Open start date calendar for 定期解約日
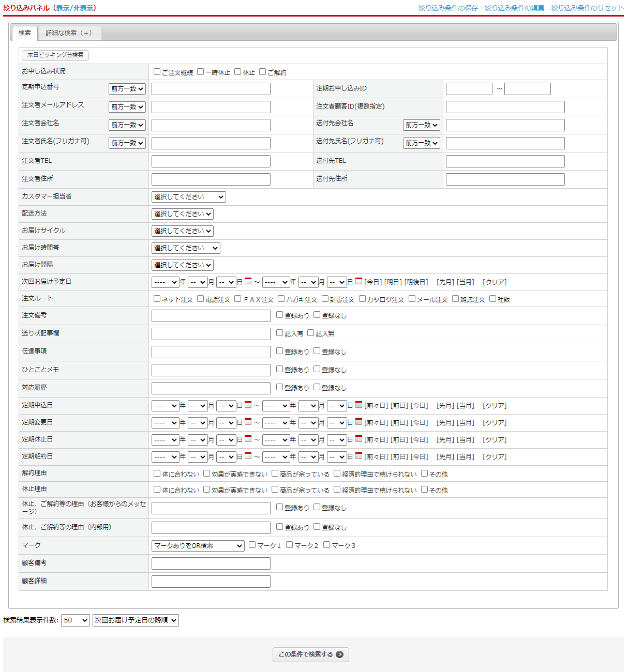This screenshot has width=628, height=672. (x=248, y=456)
